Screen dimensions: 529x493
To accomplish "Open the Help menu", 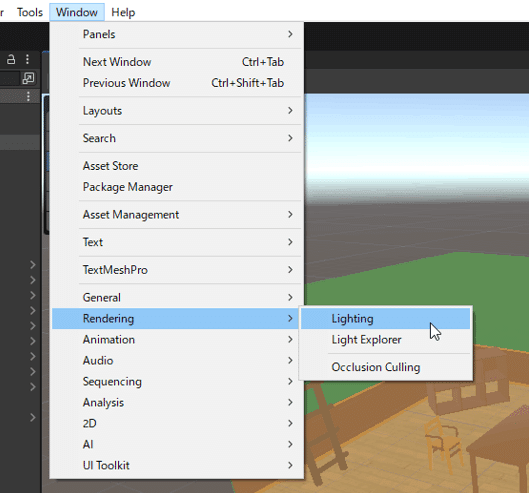I will (123, 12).
